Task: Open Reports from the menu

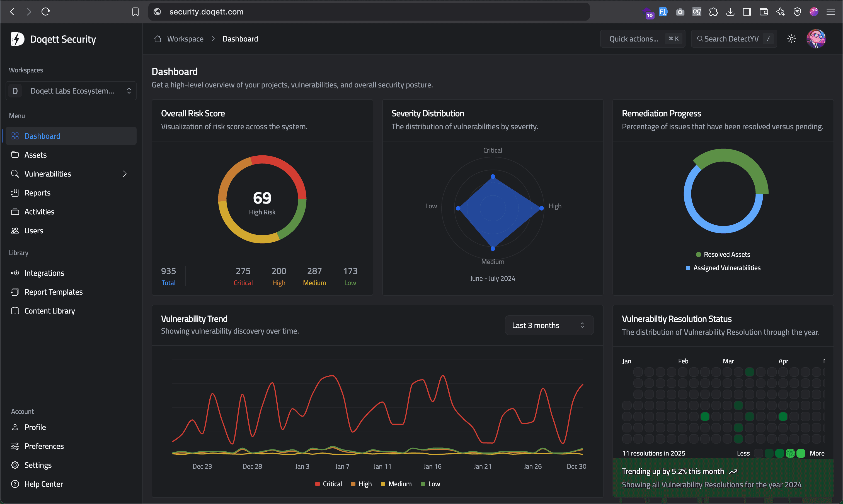Action: pyautogui.click(x=37, y=193)
